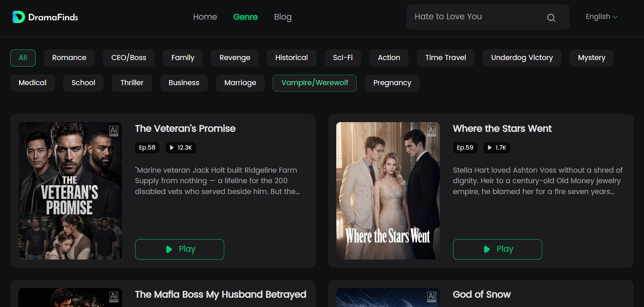The width and height of the screenshot is (644, 307).
Task: Filter by Pregnancy genre
Action: (x=392, y=83)
